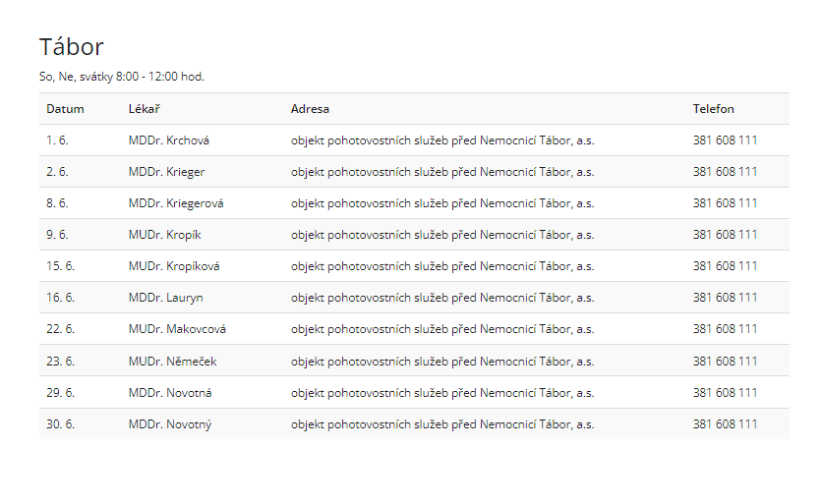The width and height of the screenshot is (823, 504).
Task: Select MUDr. Makovcová doctor name
Action: (177, 329)
